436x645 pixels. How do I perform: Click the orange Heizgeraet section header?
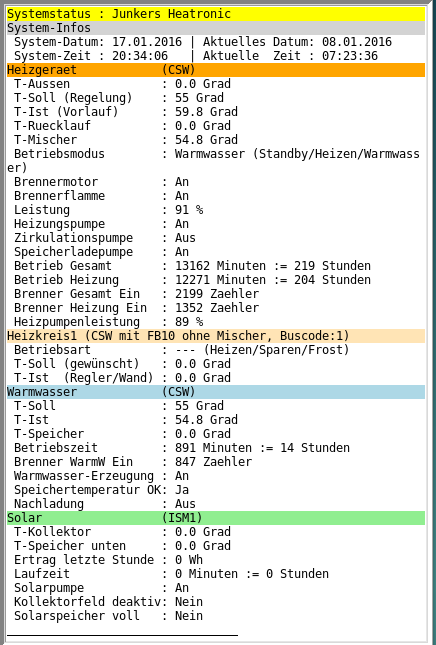click(216, 70)
